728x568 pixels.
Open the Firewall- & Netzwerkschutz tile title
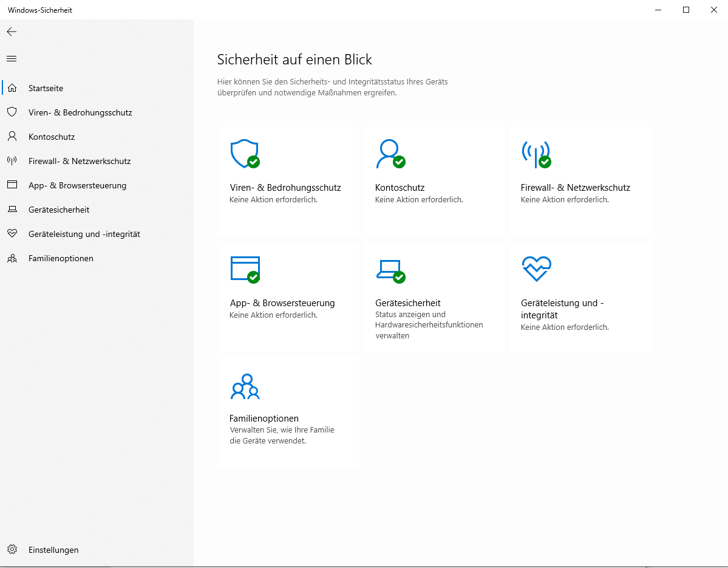(x=575, y=188)
